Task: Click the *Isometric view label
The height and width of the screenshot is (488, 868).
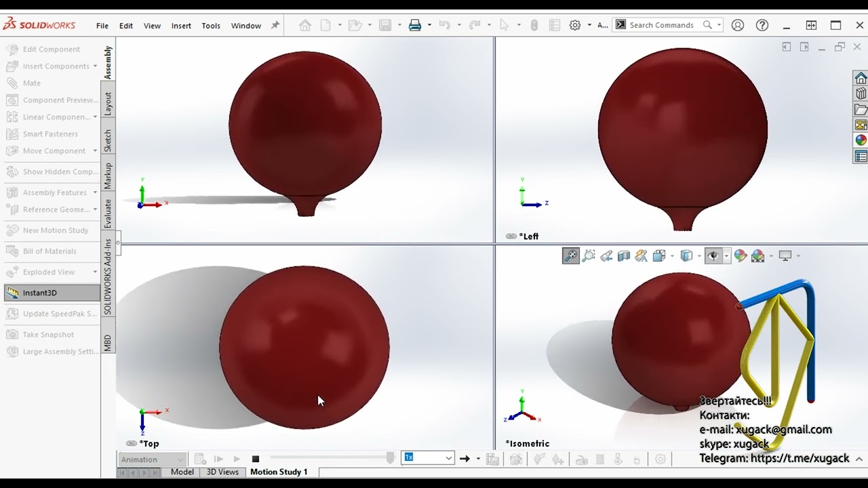Action: (x=528, y=443)
